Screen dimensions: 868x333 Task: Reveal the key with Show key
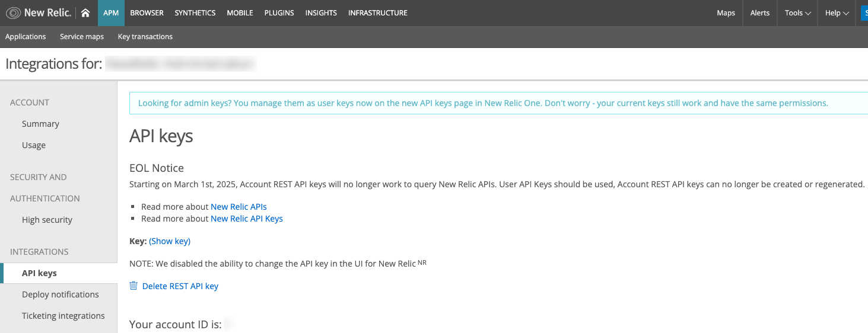point(170,241)
